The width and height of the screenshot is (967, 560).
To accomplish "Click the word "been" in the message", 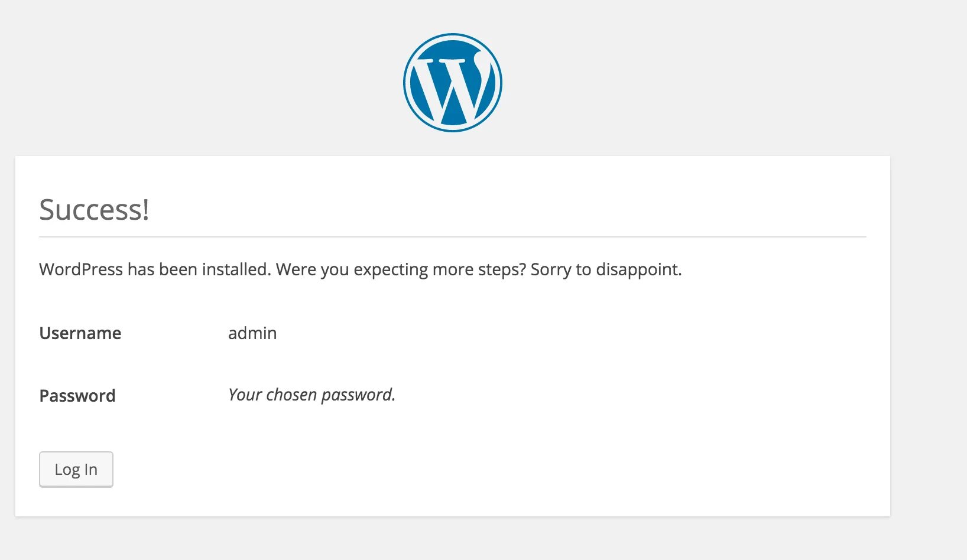I will [179, 269].
